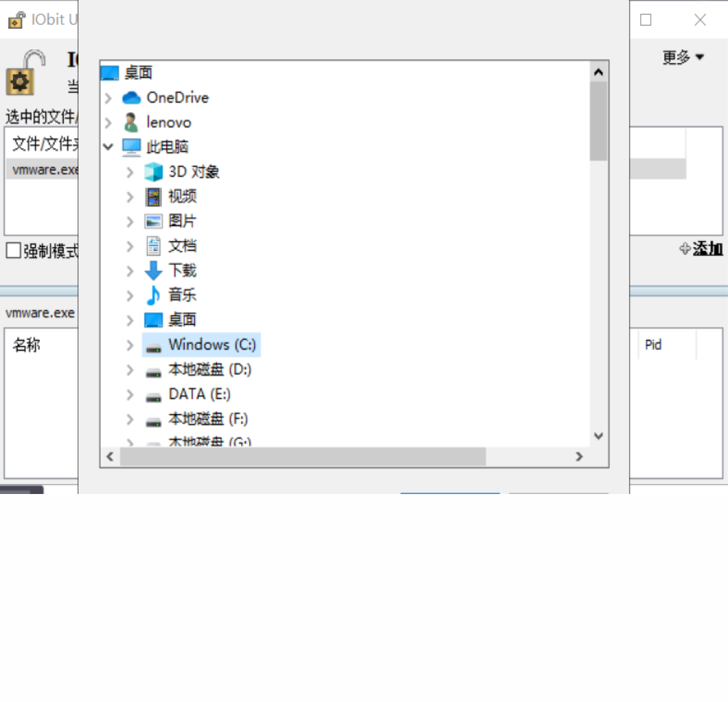Expand the OneDrive tree node

click(x=108, y=98)
